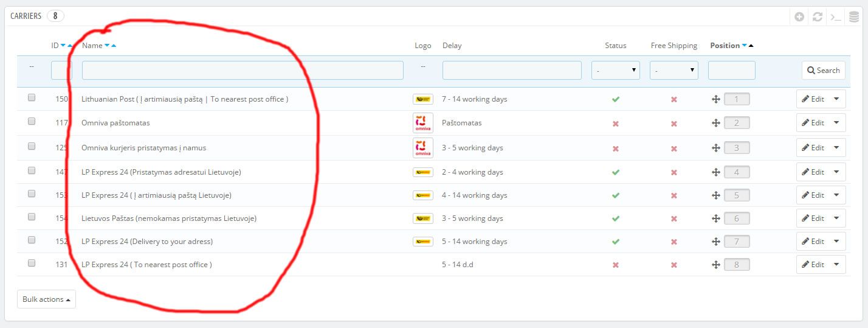Edit LP Express 24 Delivery to your adress
868x328 pixels.
[813, 242]
